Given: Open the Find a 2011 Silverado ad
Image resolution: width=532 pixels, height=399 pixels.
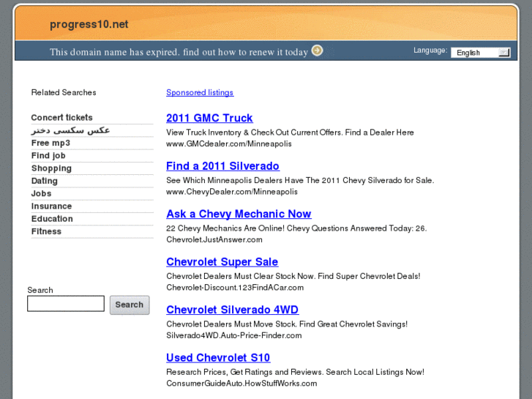Looking at the screenshot, I should click(x=222, y=165).
